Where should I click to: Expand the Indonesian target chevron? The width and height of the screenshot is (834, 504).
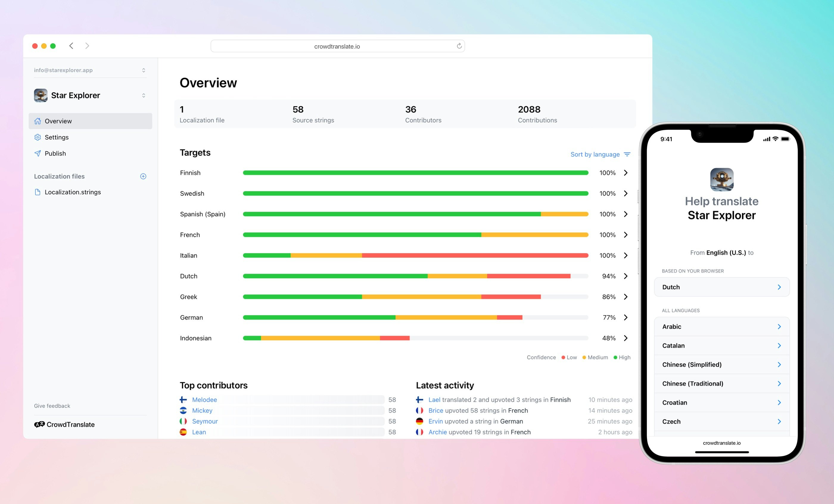(x=626, y=338)
